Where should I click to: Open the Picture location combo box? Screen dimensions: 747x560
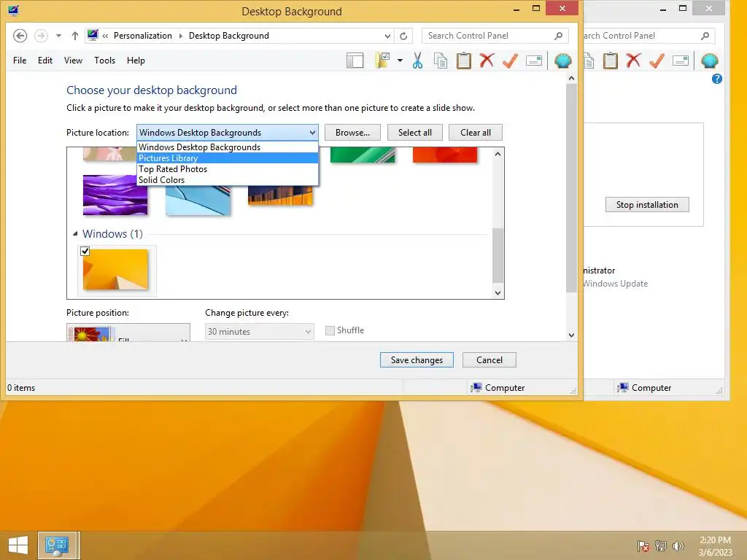click(x=228, y=133)
